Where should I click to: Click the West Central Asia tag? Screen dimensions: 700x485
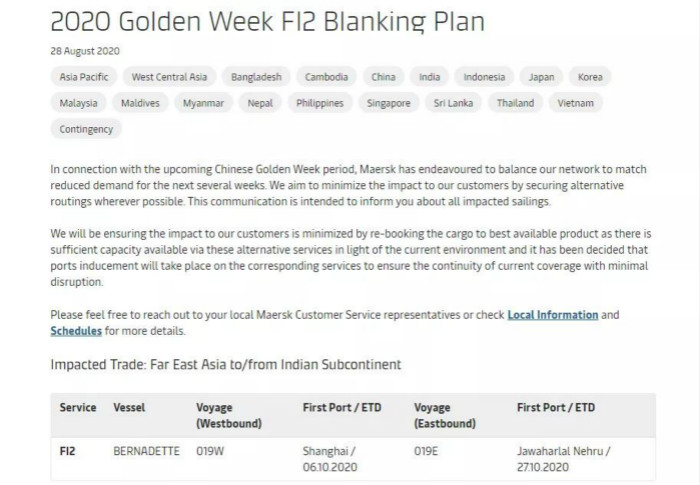click(x=169, y=77)
